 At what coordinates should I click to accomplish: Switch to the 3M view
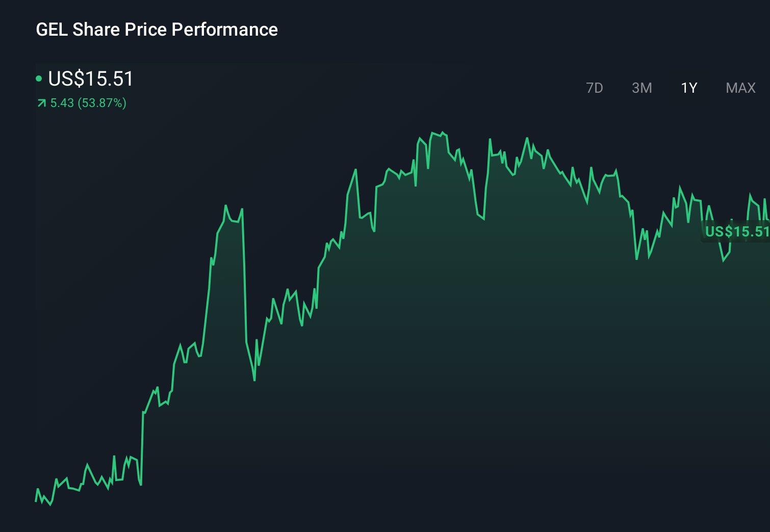642,88
